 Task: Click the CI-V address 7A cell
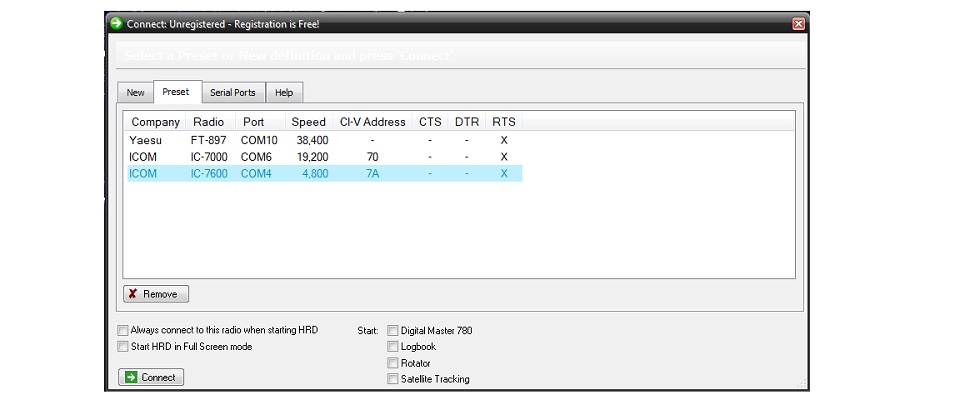pos(372,173)
